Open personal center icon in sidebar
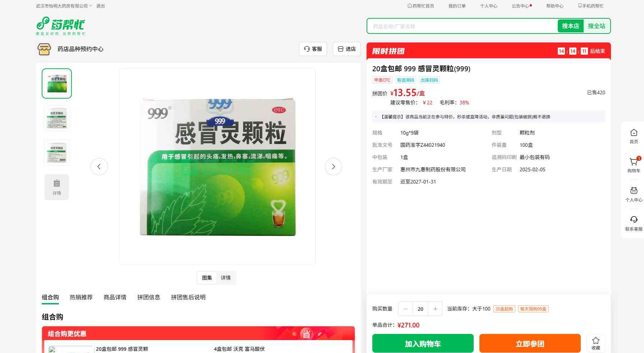The width and height of the screenshot is (644, 353). click(634, 191)
